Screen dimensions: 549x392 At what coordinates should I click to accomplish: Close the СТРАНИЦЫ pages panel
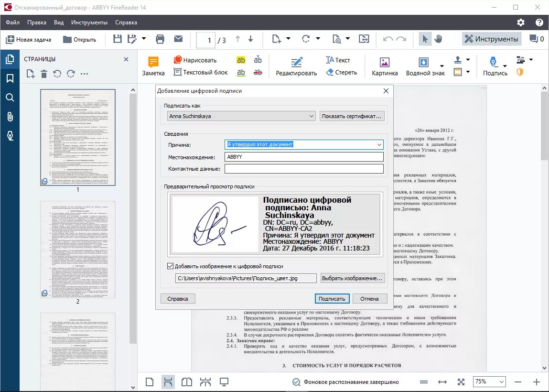point(126,59)
